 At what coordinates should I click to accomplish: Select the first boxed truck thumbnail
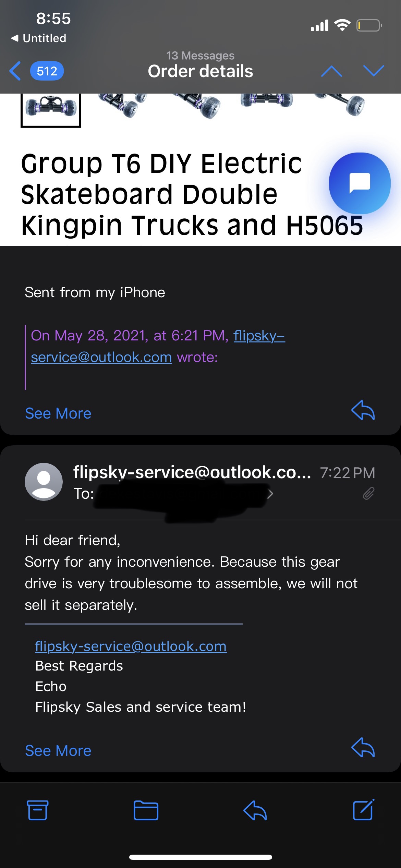pos(51,109)
